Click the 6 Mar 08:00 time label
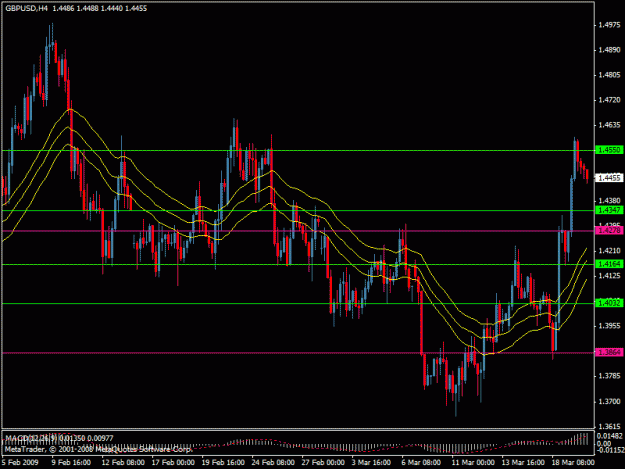 421,462
